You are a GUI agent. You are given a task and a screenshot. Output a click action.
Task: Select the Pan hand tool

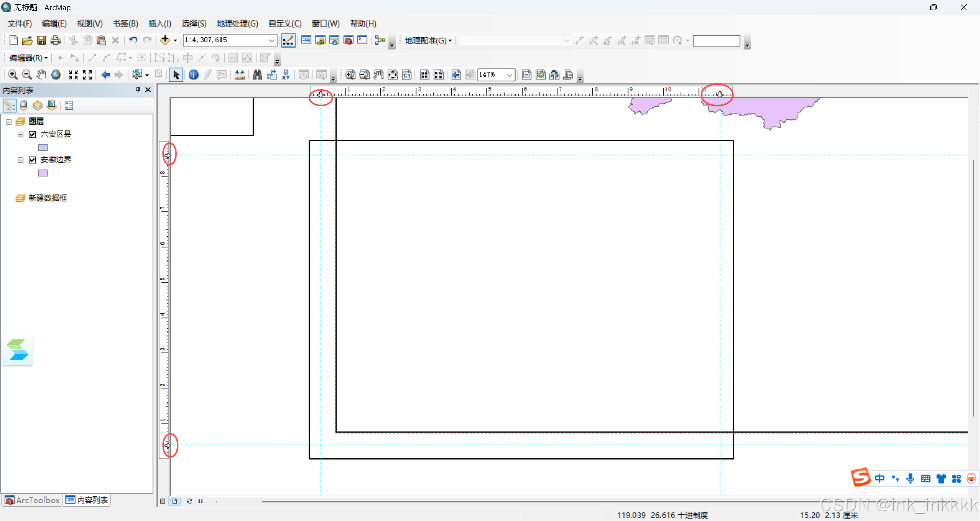pos(41,75)
